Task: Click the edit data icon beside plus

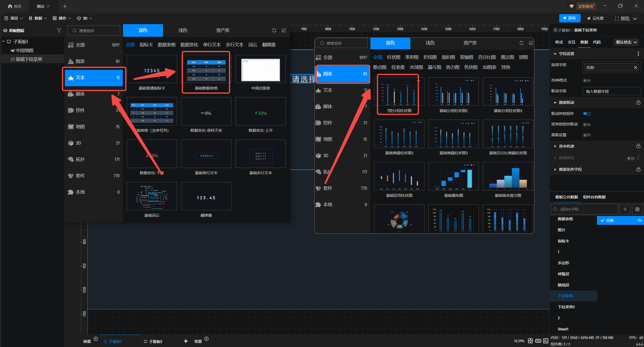Action: point(637,209)
